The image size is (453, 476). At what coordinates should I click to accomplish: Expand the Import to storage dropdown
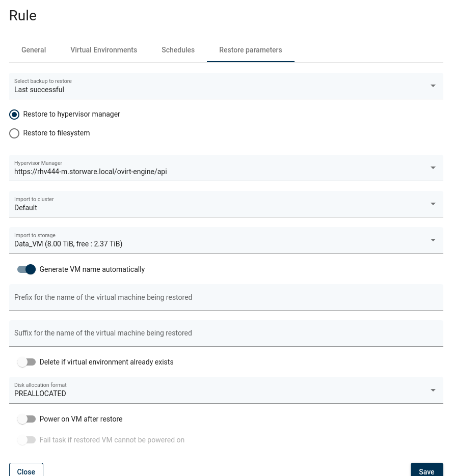click(433, 240)
